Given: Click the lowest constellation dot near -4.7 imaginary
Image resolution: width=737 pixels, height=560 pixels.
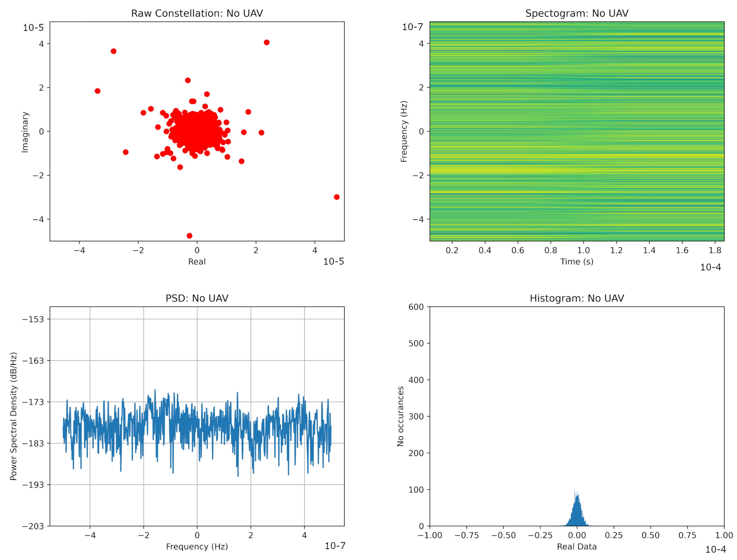Looking at the screenshot, I should point(189,236).
